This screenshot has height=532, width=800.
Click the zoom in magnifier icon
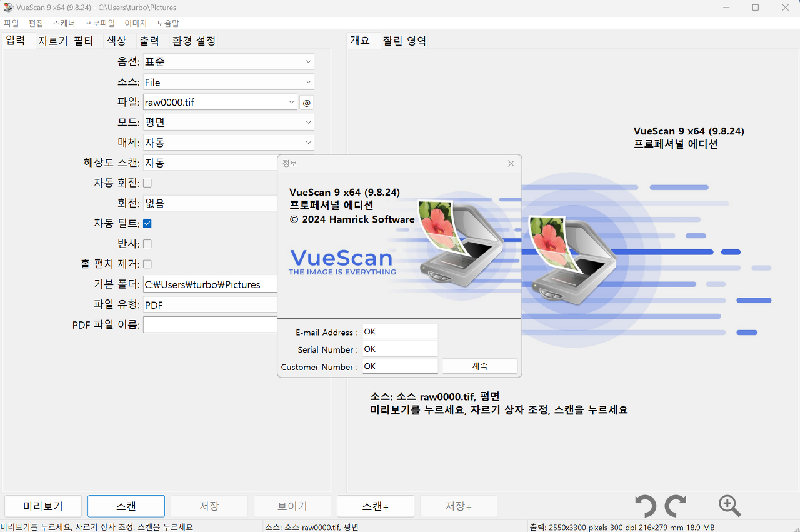click(729, 506)
